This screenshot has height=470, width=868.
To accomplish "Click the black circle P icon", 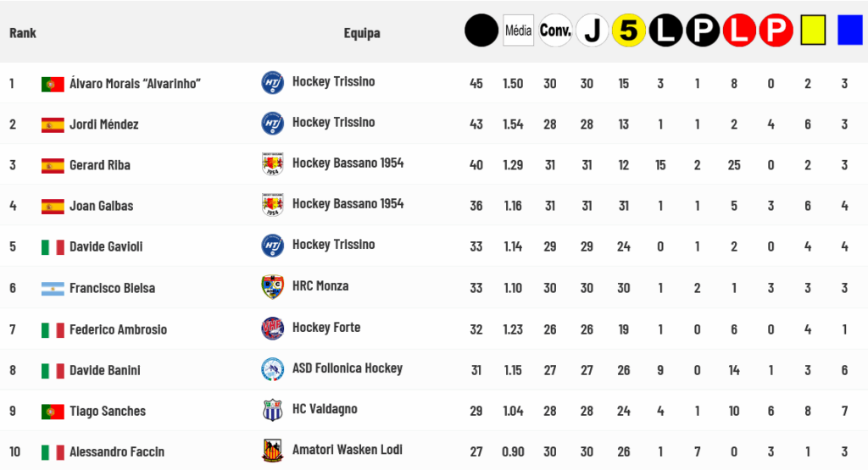I will click(703, 30).
